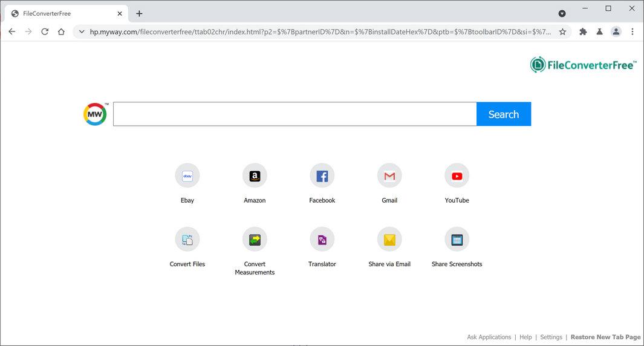Click the Translator label
This screenshot has width=644, height=346.
point(322,264)
